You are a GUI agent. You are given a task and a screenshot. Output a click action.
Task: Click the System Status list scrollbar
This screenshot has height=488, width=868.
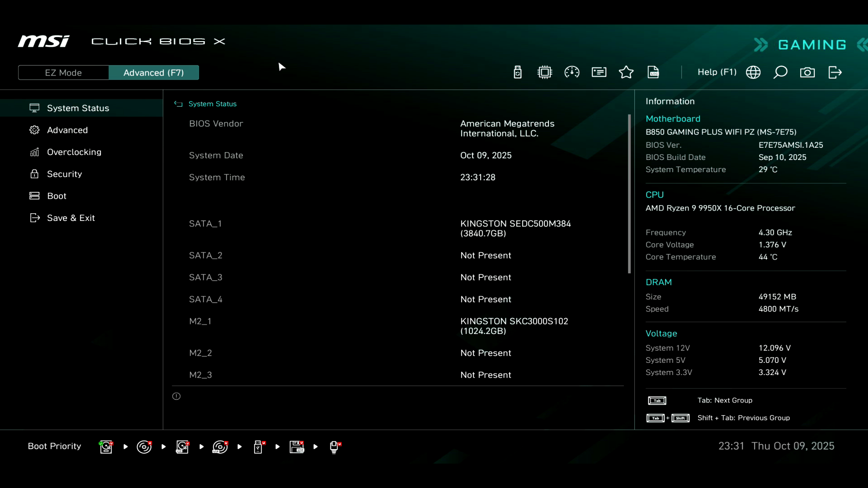point(629,194)
